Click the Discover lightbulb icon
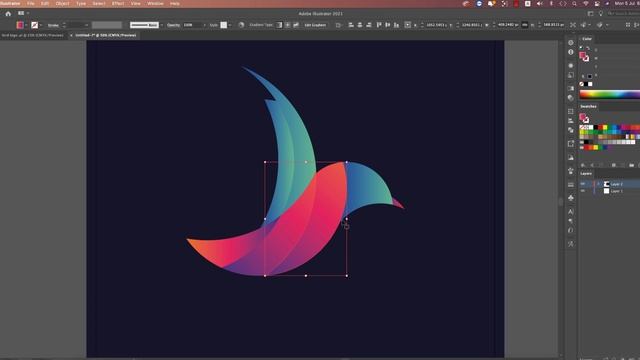 pos(600,13)
